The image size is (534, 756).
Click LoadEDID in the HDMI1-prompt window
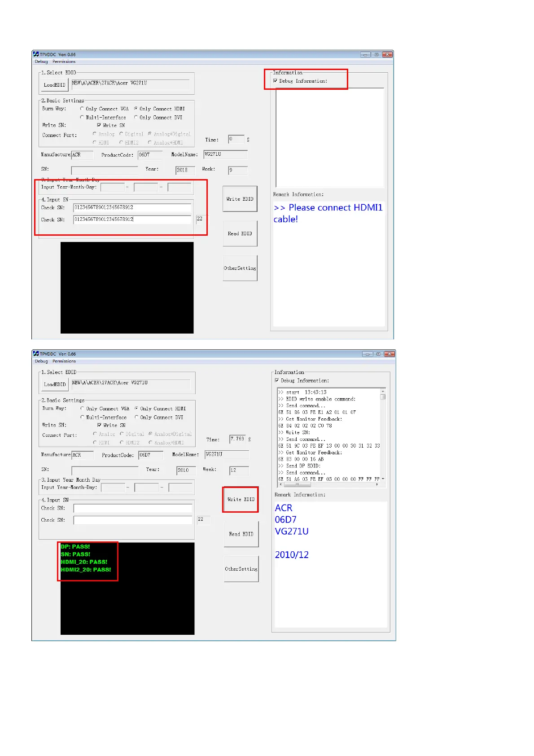click(54, 85)
